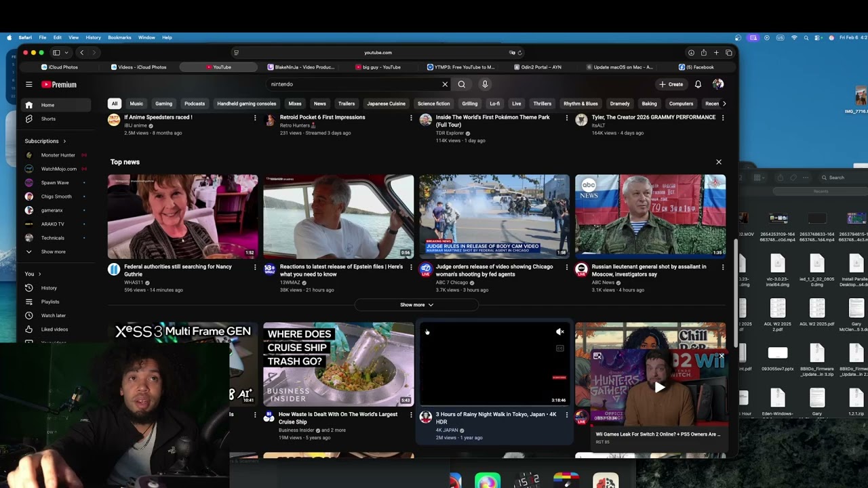Go to YouTube Premium home logo
Screen dimensions: 868x488
tap(59, 85)
